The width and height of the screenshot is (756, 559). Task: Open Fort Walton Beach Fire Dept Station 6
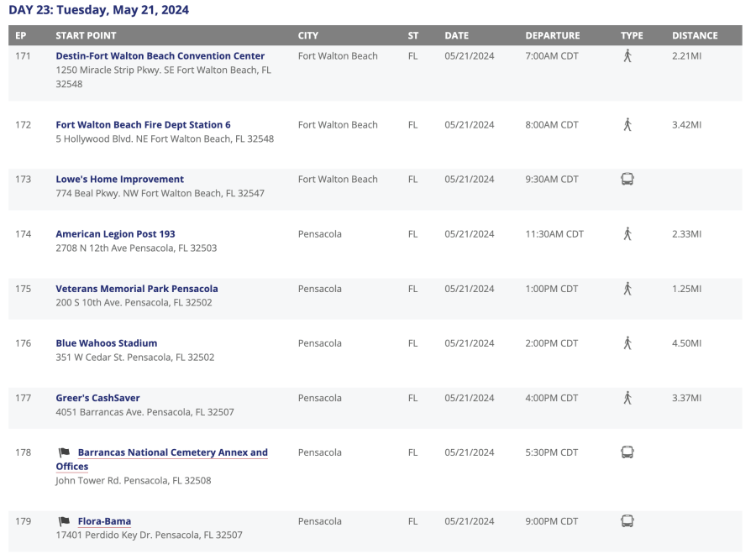[x=143, y=125]
